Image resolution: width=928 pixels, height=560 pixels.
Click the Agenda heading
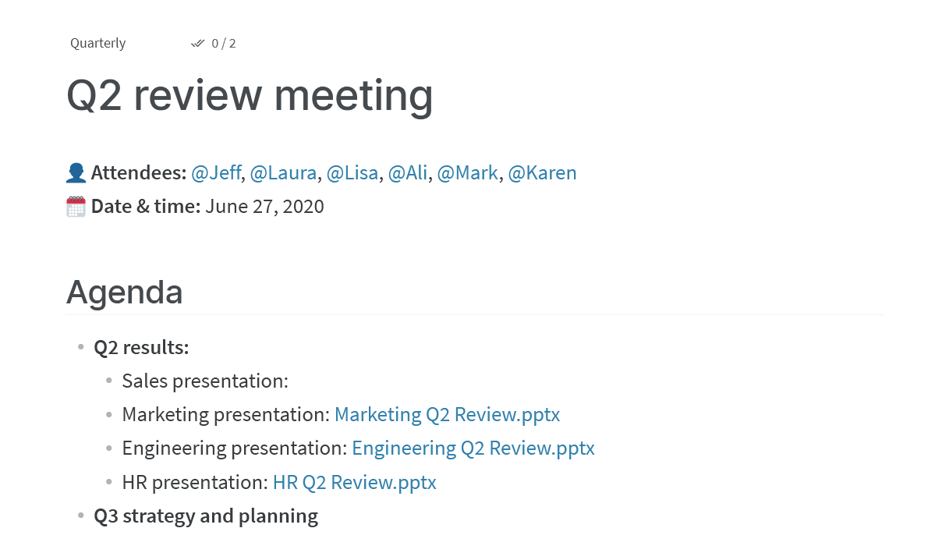coord(124,292)
